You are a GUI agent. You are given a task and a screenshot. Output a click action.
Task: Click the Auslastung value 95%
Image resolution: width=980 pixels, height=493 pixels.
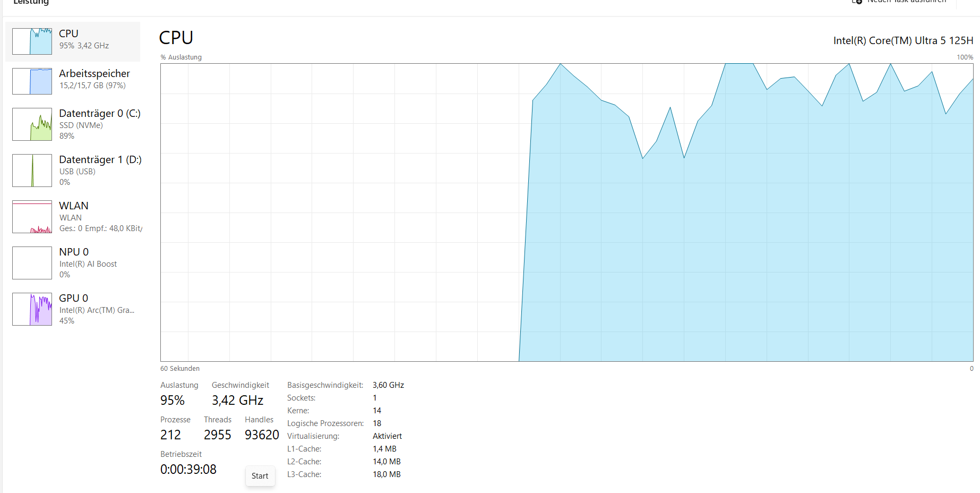(173, 401)
